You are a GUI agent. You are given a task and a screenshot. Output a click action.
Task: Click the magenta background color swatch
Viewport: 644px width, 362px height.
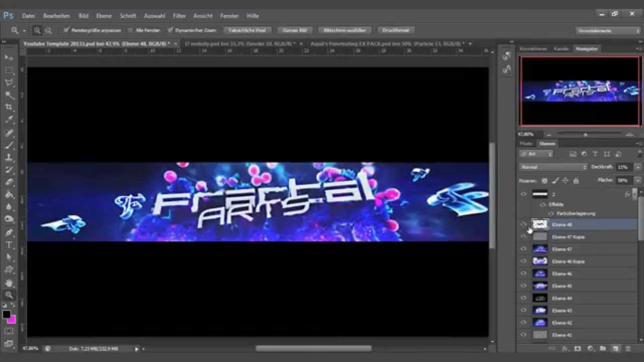[x=13, y=320]
